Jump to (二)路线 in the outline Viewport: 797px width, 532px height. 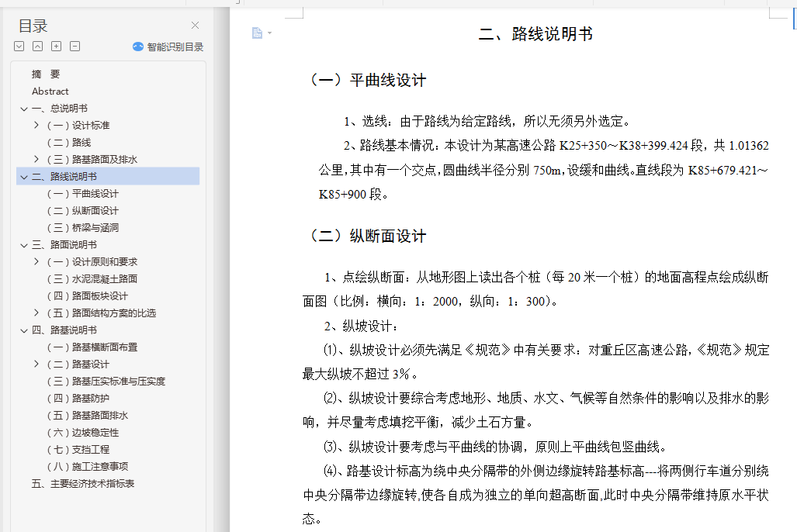pos(69,142)
